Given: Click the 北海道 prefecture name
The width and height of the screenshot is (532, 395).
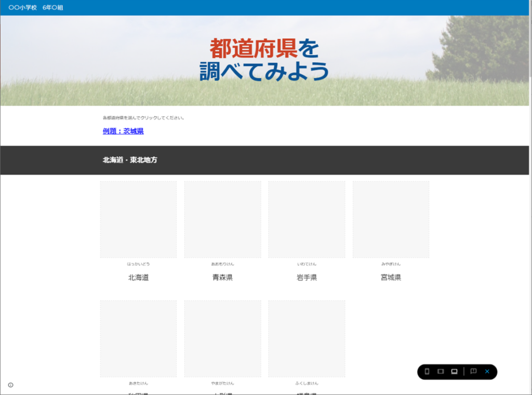Looking at the screenshot, I should click(138, 277).
